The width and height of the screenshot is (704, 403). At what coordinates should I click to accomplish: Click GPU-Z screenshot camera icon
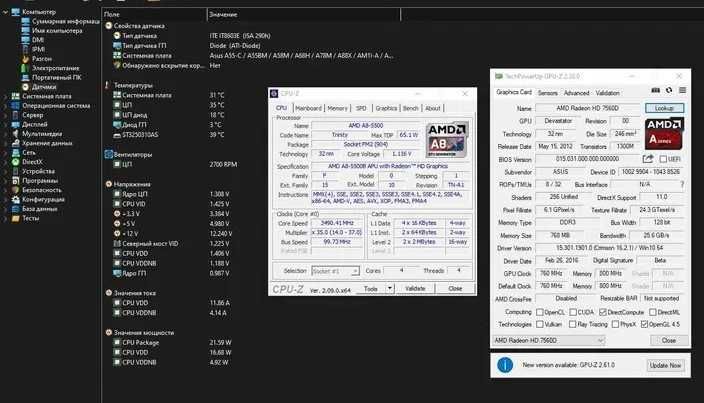coord(656,90)
